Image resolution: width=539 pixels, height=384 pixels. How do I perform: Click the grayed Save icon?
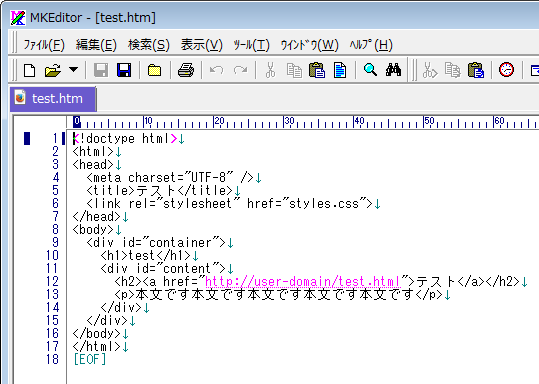[x=101, y=70]
